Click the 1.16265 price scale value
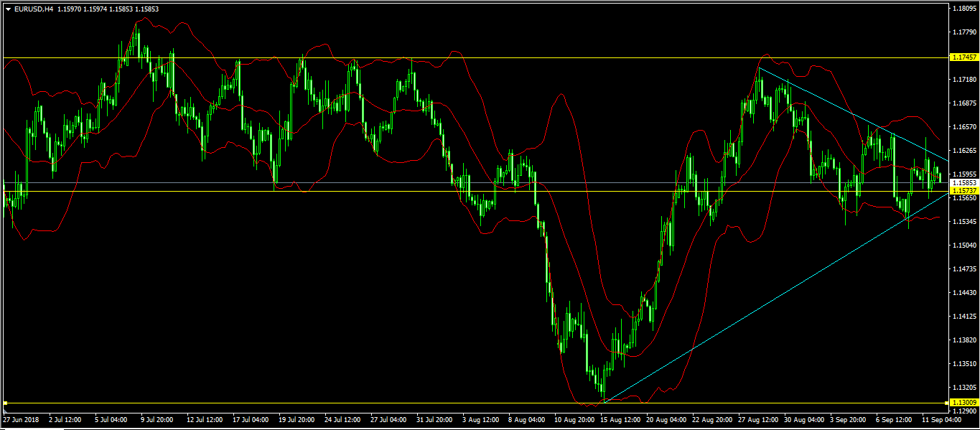Viewport: 980px width, 430px height. pyautogui.click(x=964, y=151)
